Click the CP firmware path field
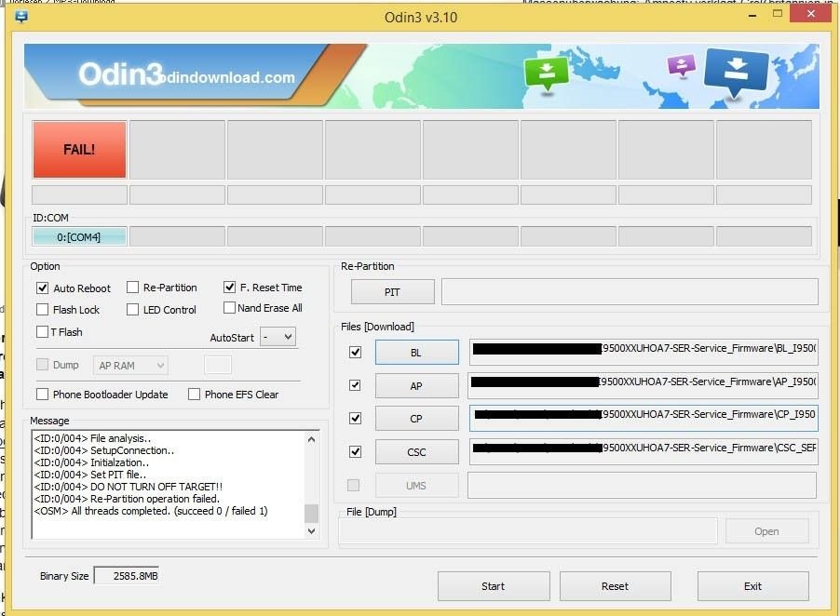This screenshot has height=616, width=840. coord(644,418)
